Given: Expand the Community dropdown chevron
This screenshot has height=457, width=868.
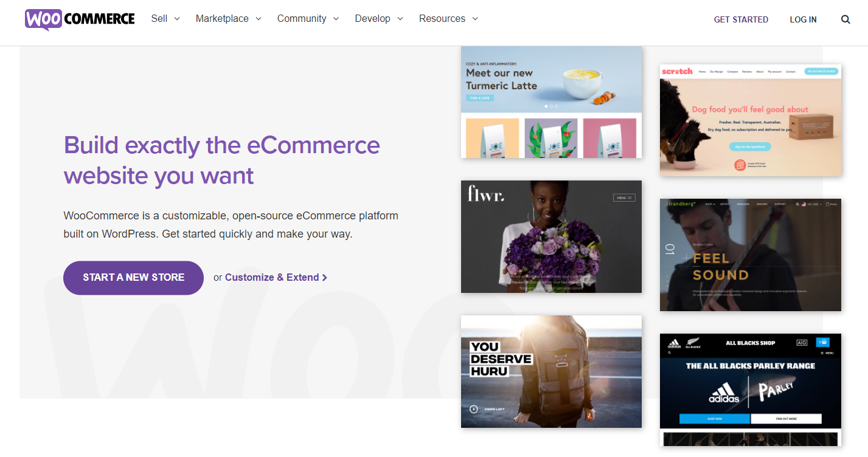Looking at the screenshot, I should click(336, 19).
